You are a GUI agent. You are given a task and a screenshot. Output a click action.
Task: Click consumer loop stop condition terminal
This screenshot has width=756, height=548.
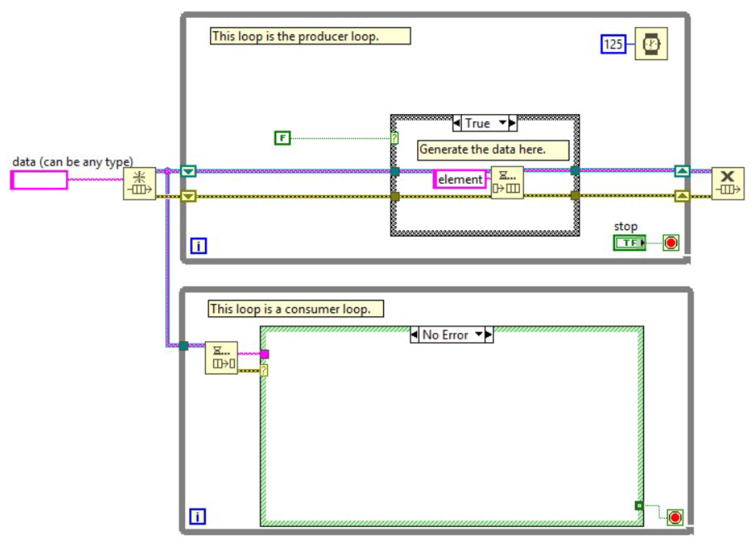(675, 518)
